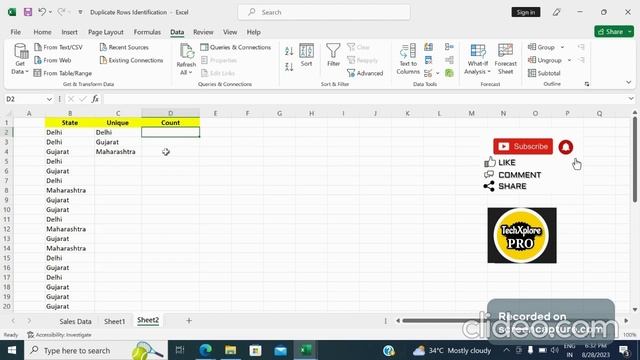Image resolution: width=640 pixels, height=360 pixels.
Task: Open Queries & Connections pane
Action: coord(236,47)
